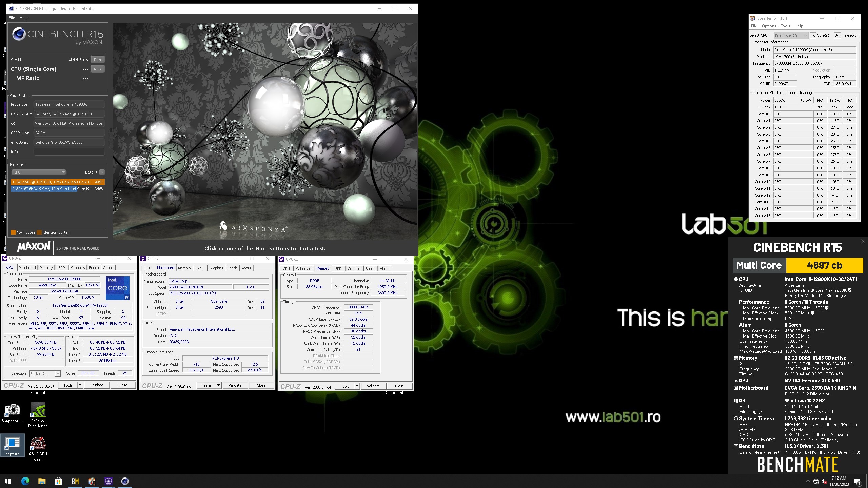868x488 pixels.
Task: Switch to Bench tab in rightmost CPU-Z window
Action: [x=370, y=269]
